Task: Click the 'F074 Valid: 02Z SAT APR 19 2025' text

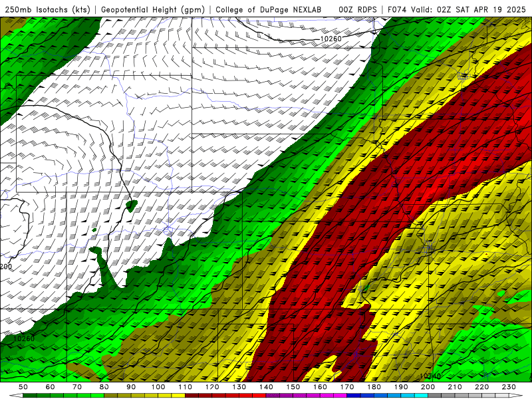Action: coord(456,9)
